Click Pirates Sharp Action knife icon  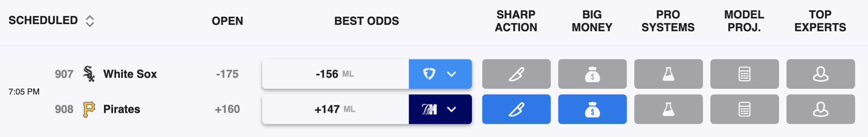click(x=516, y=109)
